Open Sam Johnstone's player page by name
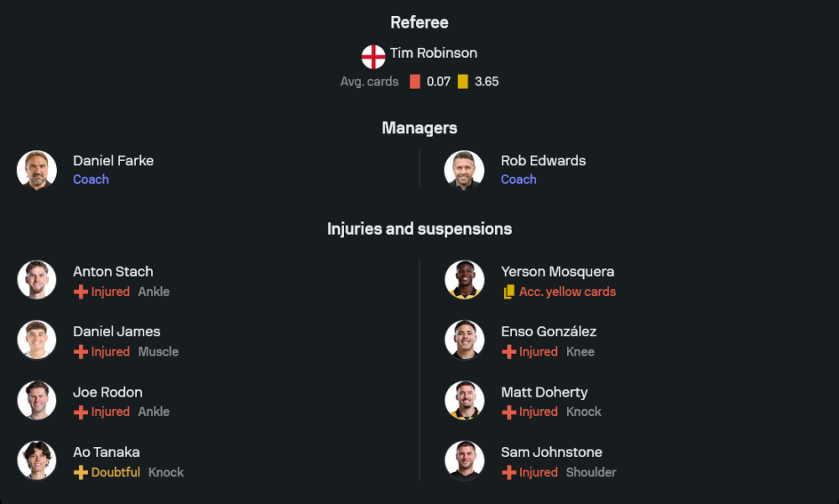 coord(551,452)
